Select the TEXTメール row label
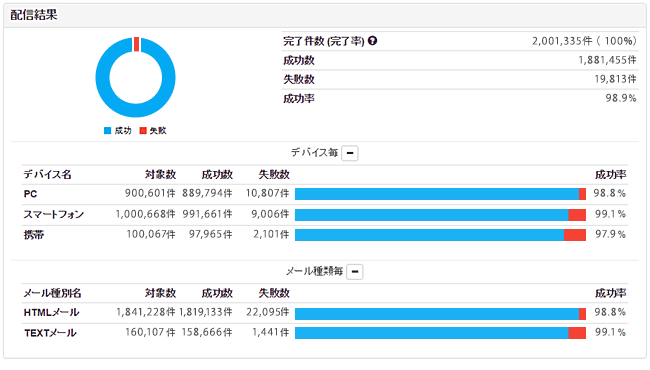This screenshot has height=370, width=650. pyautogui.click(x=50, y=333)
